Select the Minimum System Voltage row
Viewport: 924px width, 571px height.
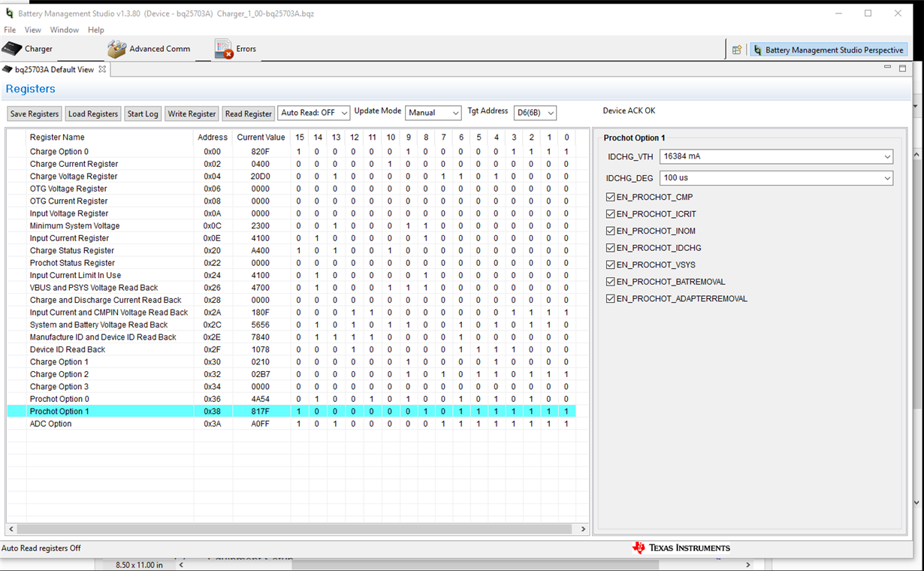[x=291, y=226]
